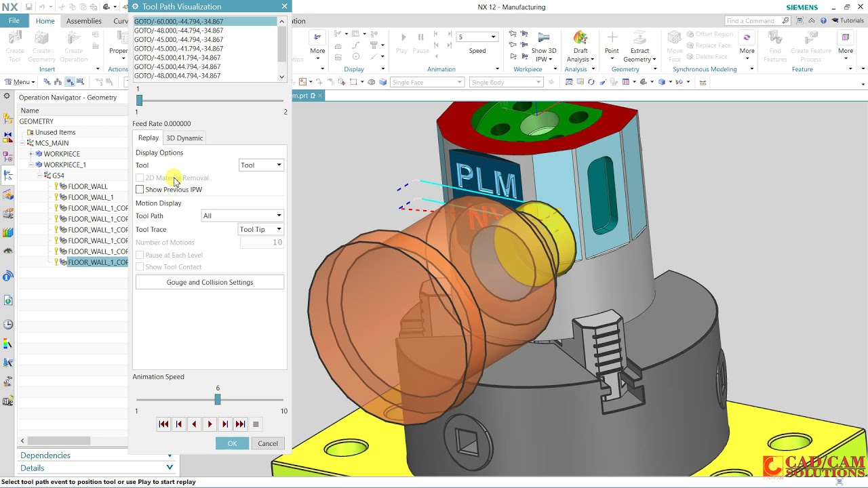Switch to the 3D Dynamic tab
868x488 pixels.
(184, 138)
